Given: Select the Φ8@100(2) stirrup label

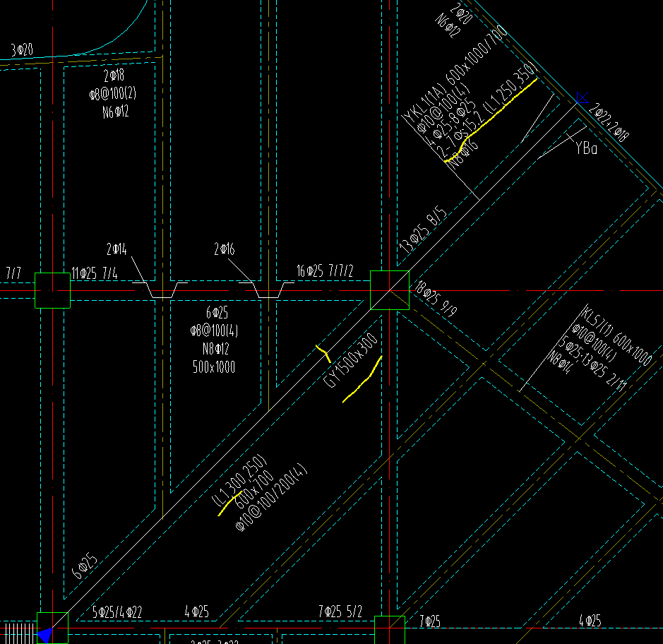Looking at the screenshot, I should [x=113, y=93].
